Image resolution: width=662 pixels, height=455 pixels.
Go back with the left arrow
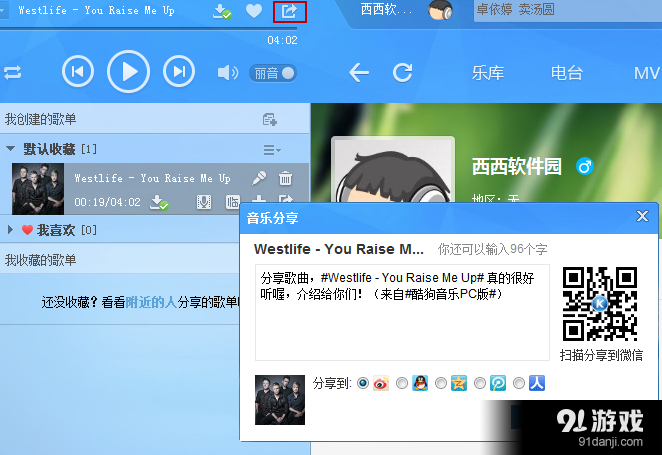(x=359, y=73)
